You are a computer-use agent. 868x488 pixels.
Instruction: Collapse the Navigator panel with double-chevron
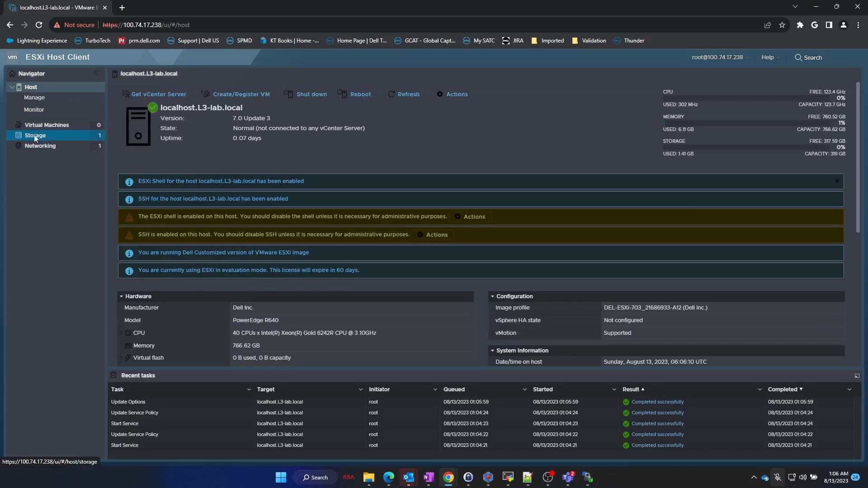pos(96,73)
